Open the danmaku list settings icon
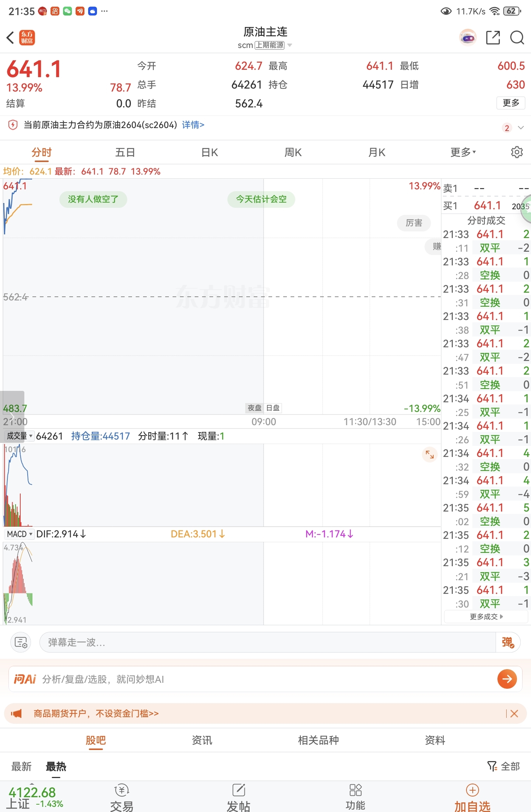 [x=21, y=643]
